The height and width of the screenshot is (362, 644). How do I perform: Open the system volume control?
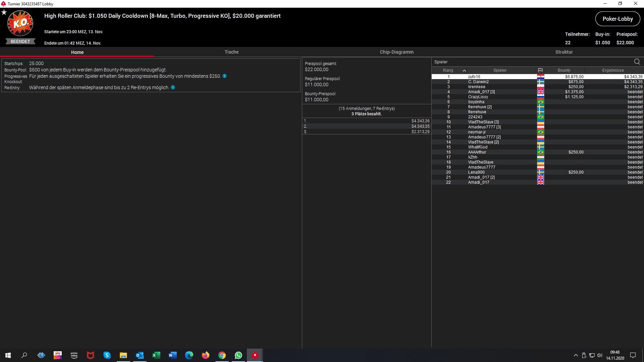pyautogui.click(x=600, y=355)
